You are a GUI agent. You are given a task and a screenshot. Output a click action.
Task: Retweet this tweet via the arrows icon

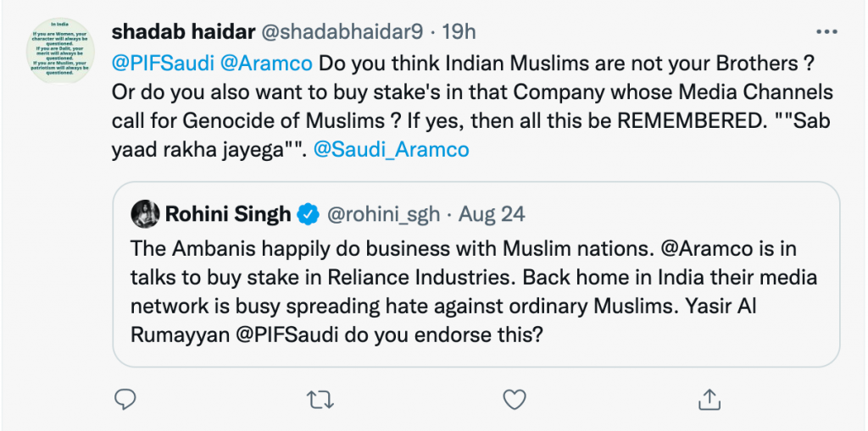click(x=320, y=398)
